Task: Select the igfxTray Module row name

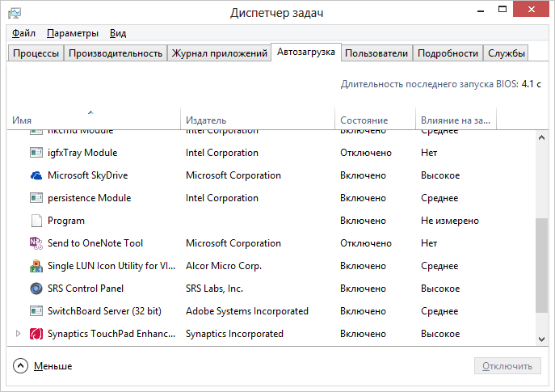Action: [x=82, y=153]
